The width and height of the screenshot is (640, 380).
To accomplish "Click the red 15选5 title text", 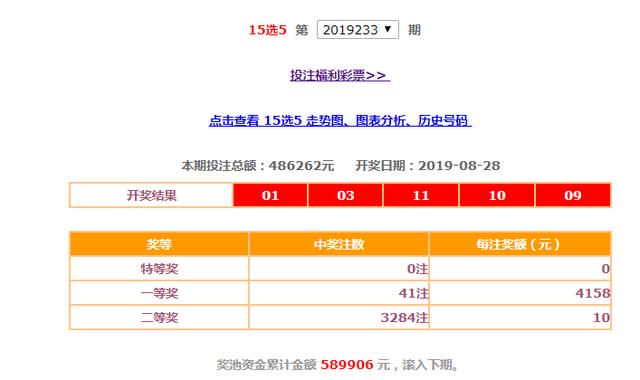I will point(267,30).
